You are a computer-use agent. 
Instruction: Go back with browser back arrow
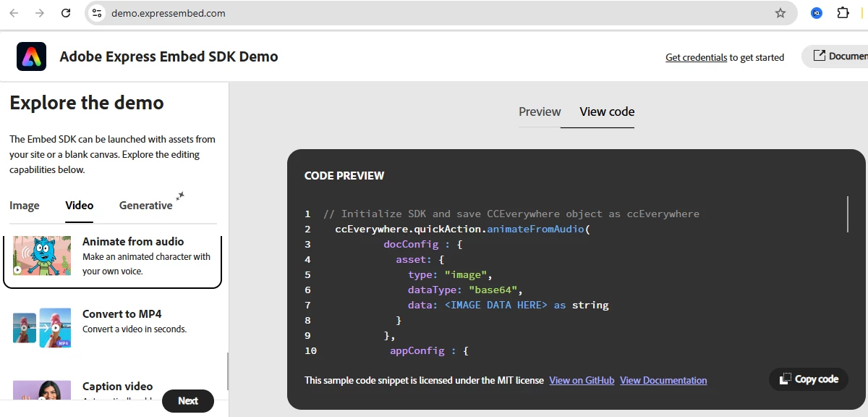[14, 13]
